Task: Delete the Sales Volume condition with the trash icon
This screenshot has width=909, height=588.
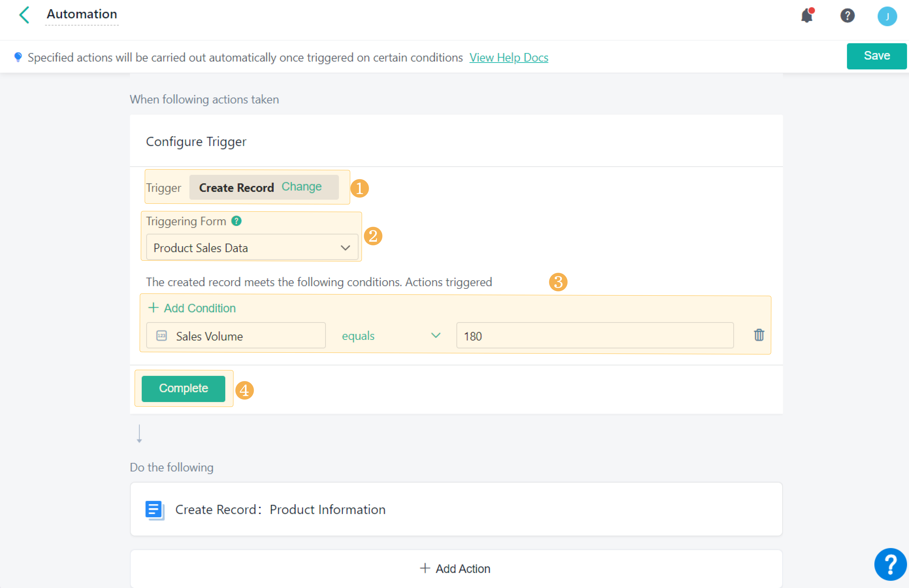Action: (759, 335)
